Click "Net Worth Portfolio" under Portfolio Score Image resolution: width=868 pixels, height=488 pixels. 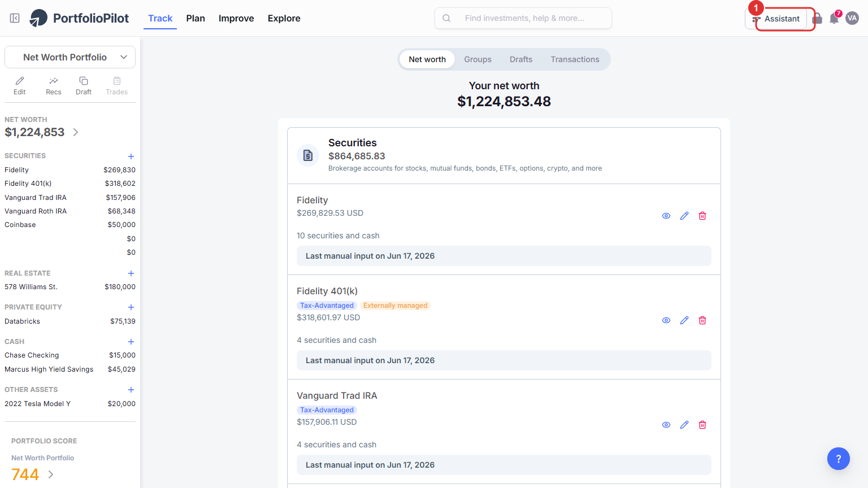pos(43,458)
